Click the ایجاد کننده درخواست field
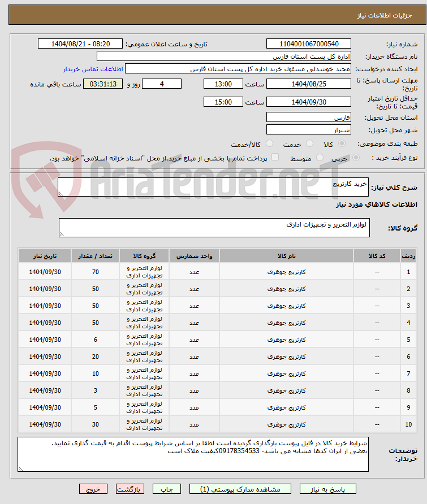The width and height of the screenshot is (427, 504). tap(238, 69)
